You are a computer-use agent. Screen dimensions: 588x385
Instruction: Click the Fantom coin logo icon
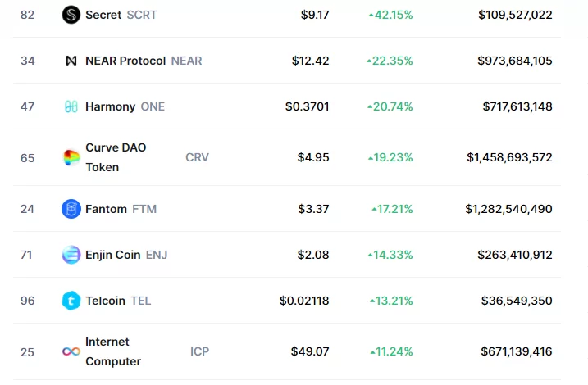[x=71, y=209]
